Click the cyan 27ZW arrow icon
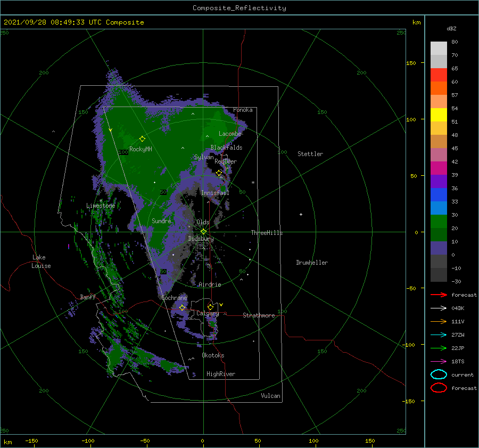The width and height of the screenshot is (479, 448). (x=439, y=335)
